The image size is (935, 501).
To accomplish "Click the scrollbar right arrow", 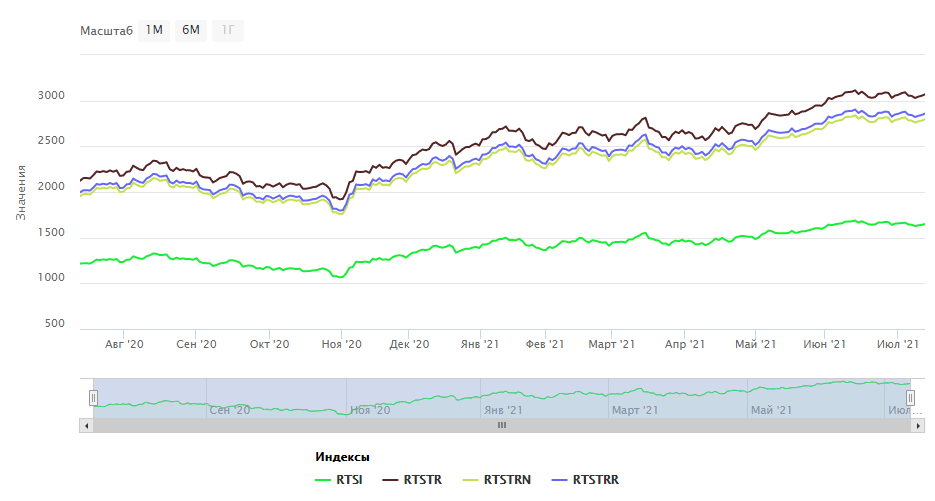I will pyautogui.click(x=918, y=425).
